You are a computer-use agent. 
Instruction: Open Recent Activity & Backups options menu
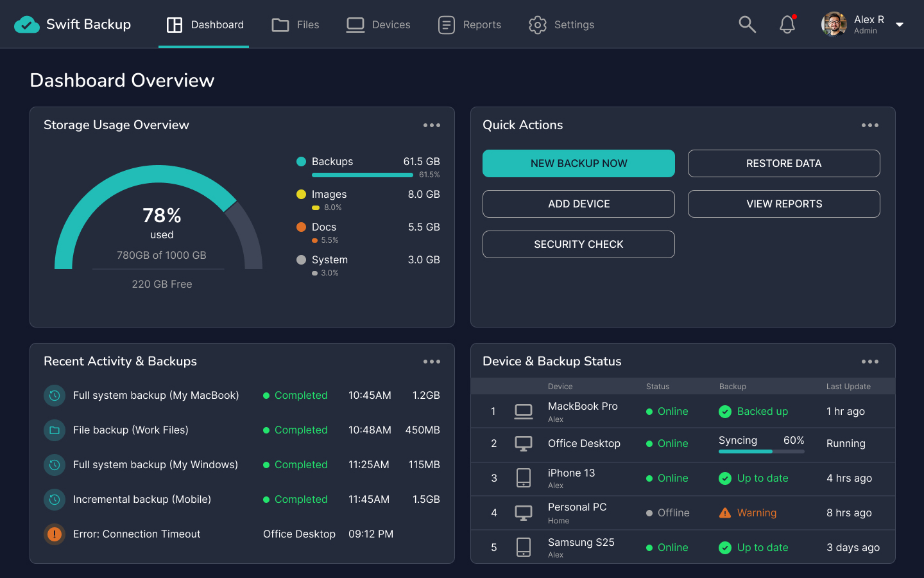(432, 362)
